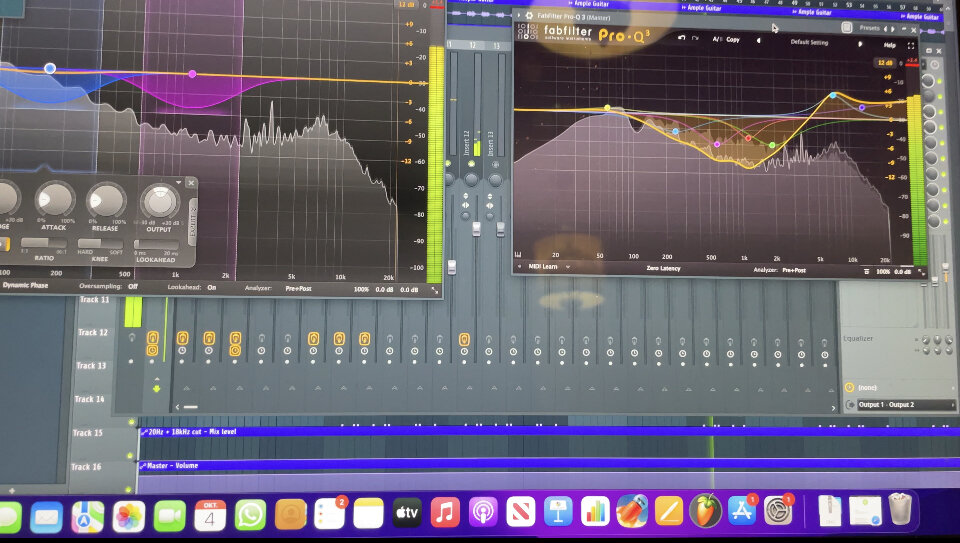The image size is (960, 543).
Task: Select the magenta EQ band node in Master Pro-Q 3
Action: (717, 144)
